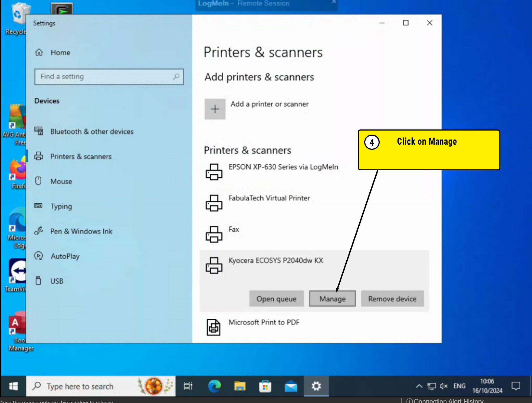Click the Printers & scanners sidebar icon

click(x=38, y=156)
